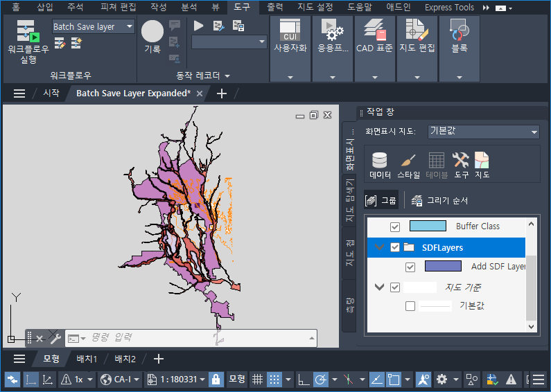
Task: Open the 응용프... applications tool
Action: coord(333,36)
